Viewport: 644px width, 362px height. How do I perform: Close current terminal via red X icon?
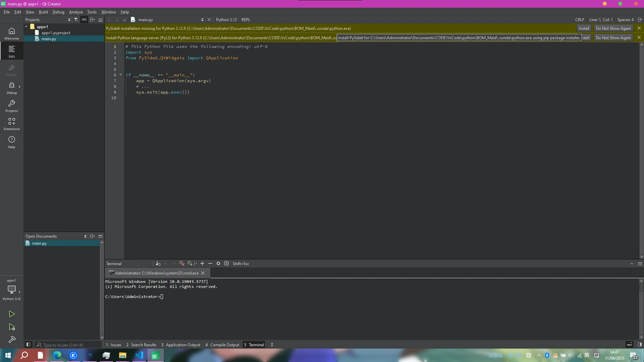182,264
